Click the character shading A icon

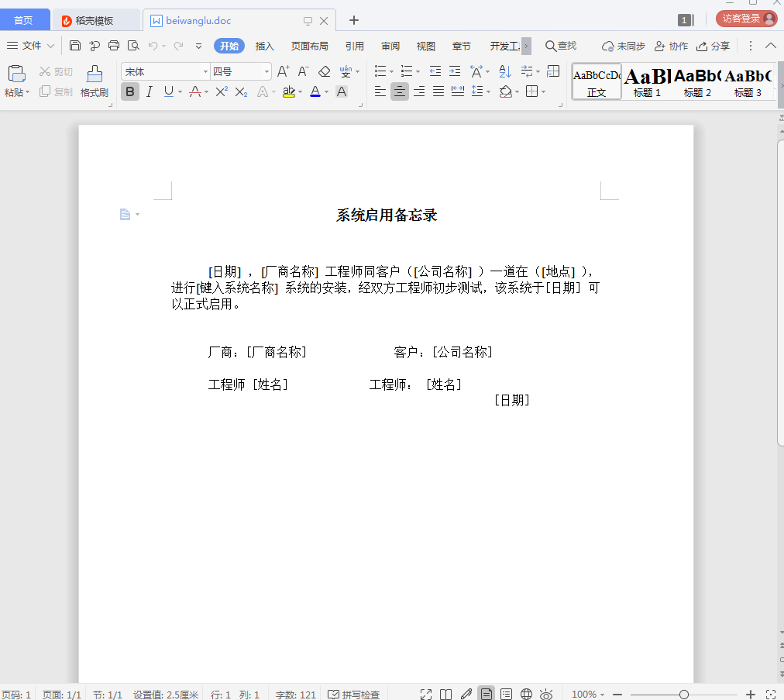coord(342,91)
